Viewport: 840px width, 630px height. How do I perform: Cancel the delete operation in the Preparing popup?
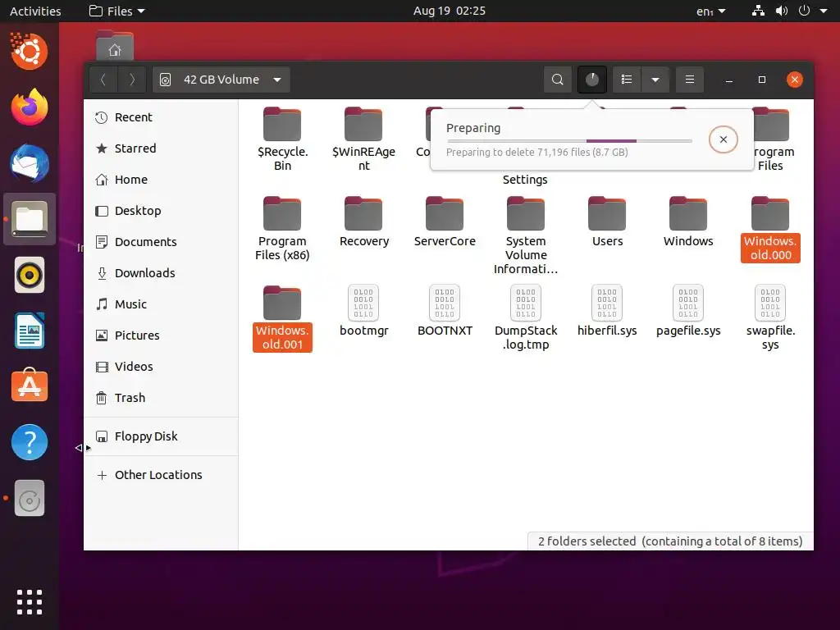click(x=724, y=139)
